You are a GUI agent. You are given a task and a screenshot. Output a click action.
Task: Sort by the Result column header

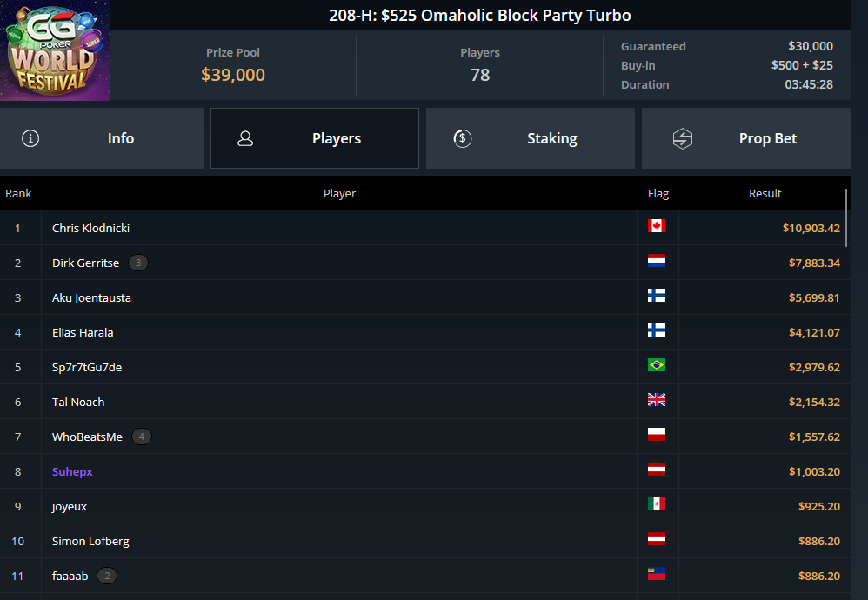click(765, 193)
